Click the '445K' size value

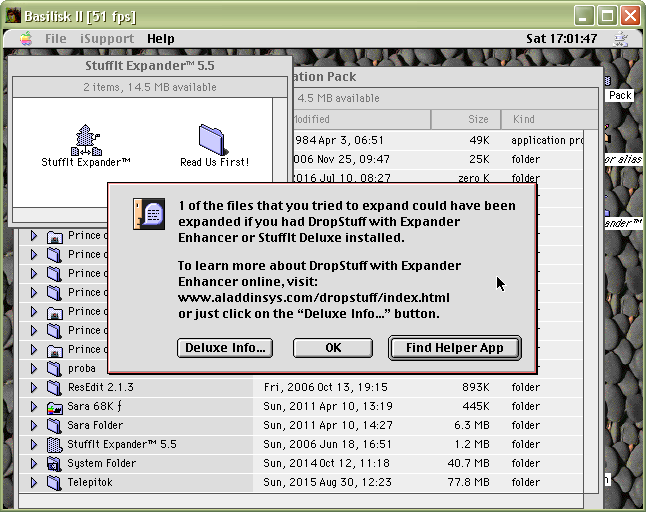[475, 406]
